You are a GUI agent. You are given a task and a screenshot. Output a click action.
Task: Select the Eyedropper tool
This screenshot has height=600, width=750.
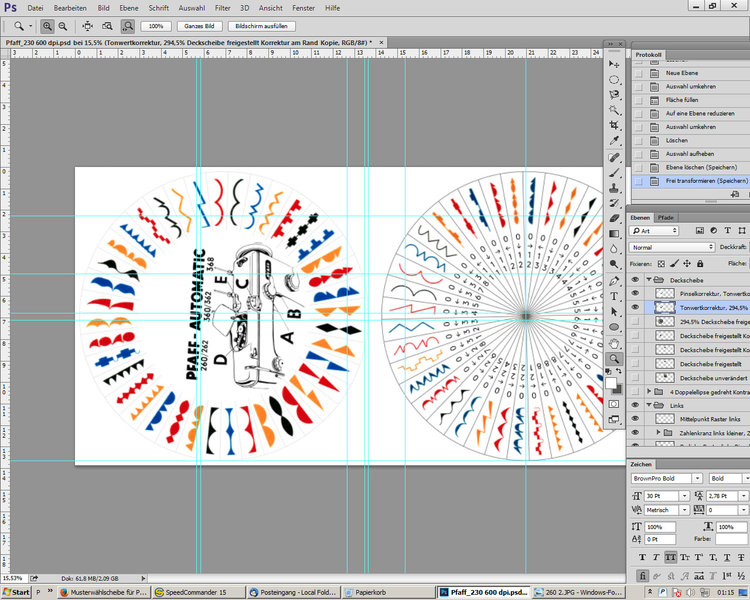614,141
